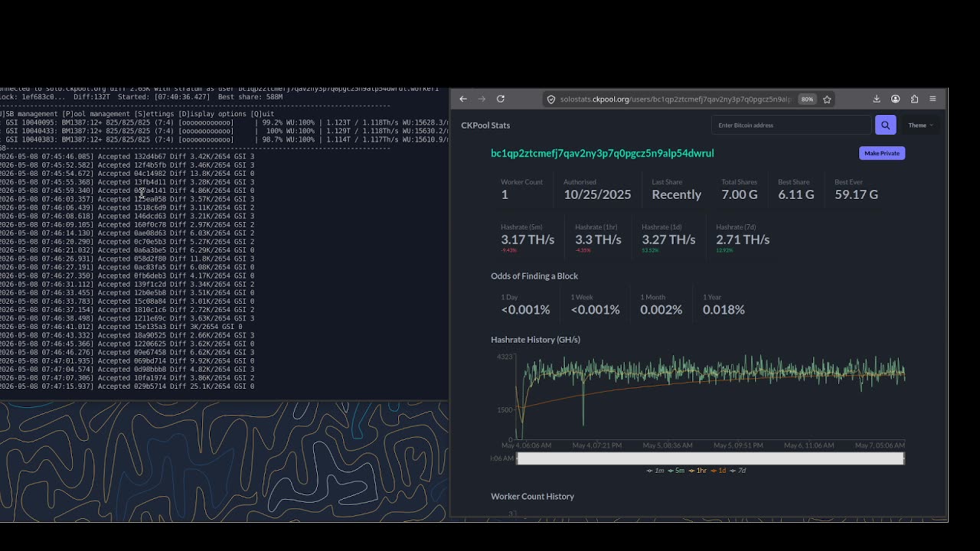The height and width of the screenshot is (551, 980).
Task: Click Best Share value 6.11 G
Action: point(796,194)
